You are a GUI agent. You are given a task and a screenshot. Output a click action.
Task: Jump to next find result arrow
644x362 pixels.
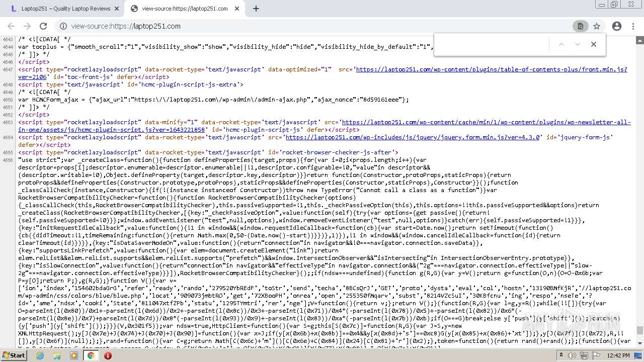point(578,44)
